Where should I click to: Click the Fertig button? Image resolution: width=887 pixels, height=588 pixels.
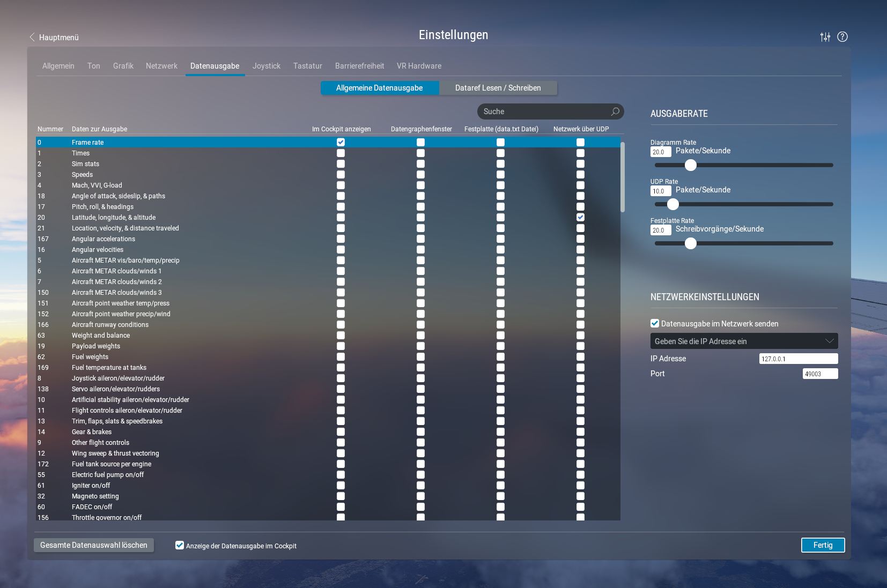pyautogui.click(x=823, y=545)
